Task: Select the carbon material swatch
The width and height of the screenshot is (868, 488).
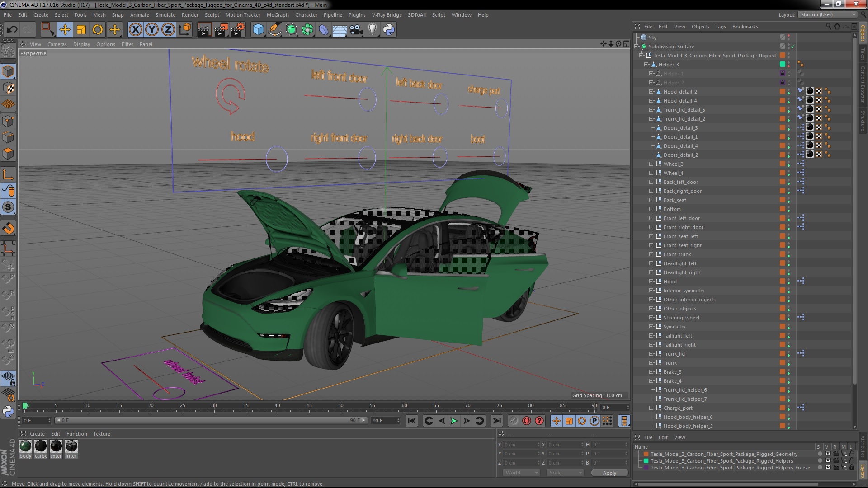Action: pos(41,446)
